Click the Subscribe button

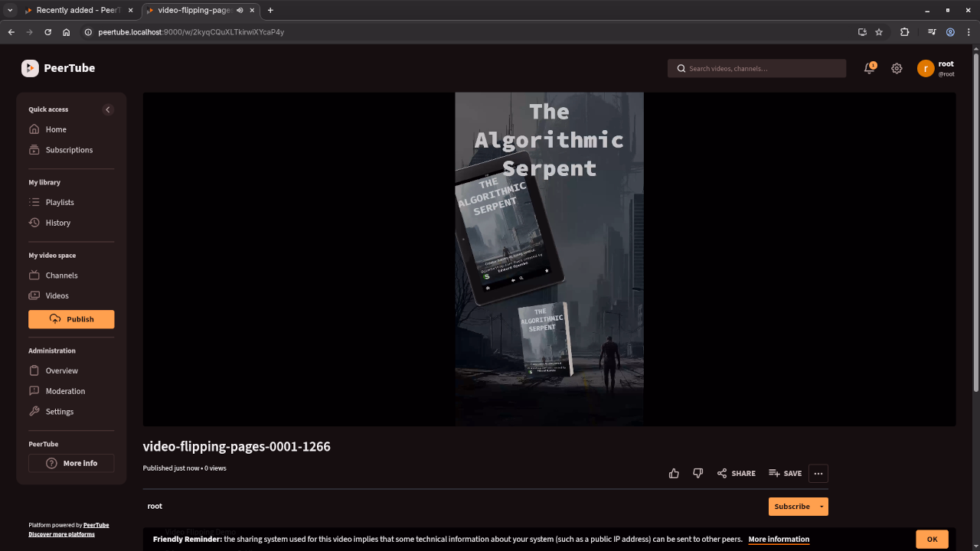792,507
